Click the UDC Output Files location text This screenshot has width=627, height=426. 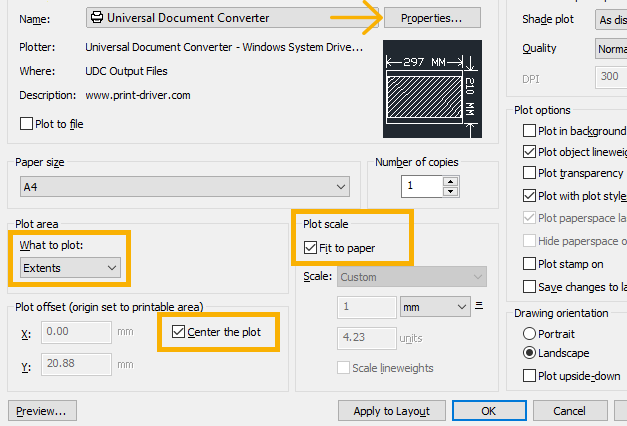point(126,71)
